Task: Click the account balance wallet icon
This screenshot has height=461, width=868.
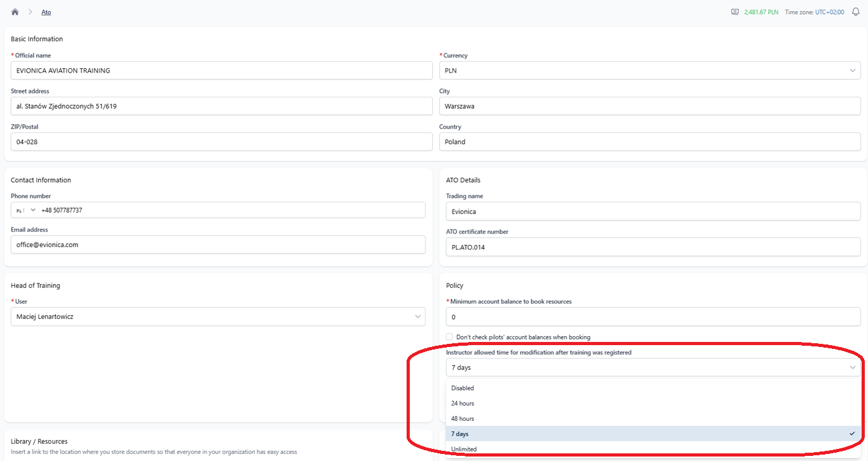Action: click(735, 12)
